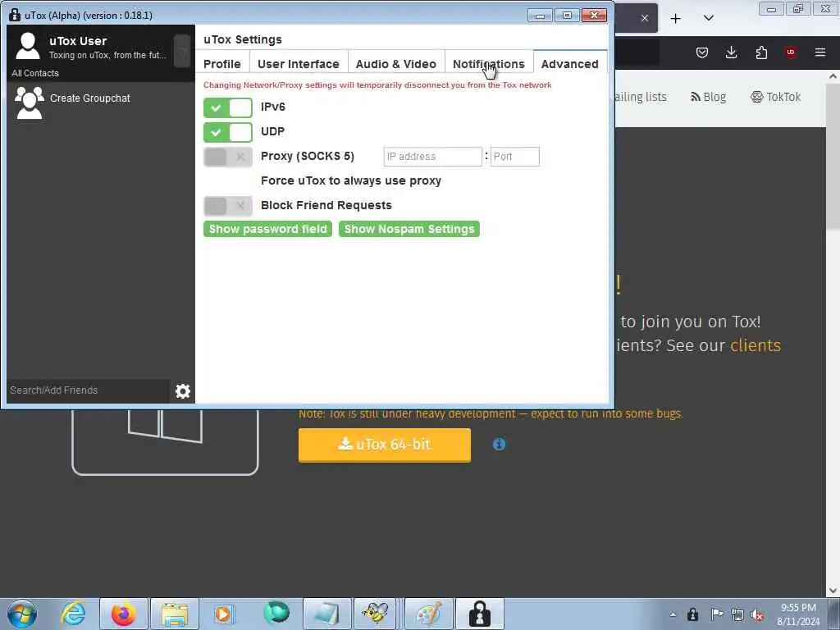Launch Internet Explorer from taskbar
The width and height of the screenshot is (840, 630).
point(73,614)
